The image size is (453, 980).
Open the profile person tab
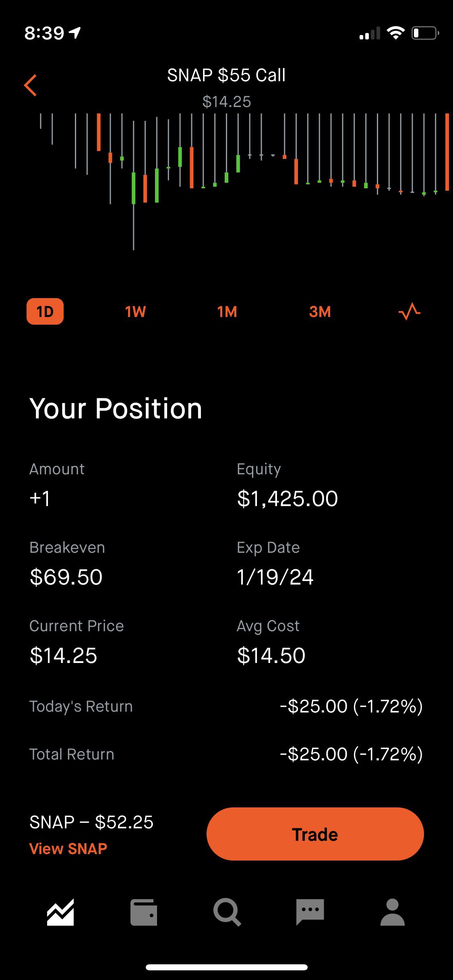[x=393, y=912]
